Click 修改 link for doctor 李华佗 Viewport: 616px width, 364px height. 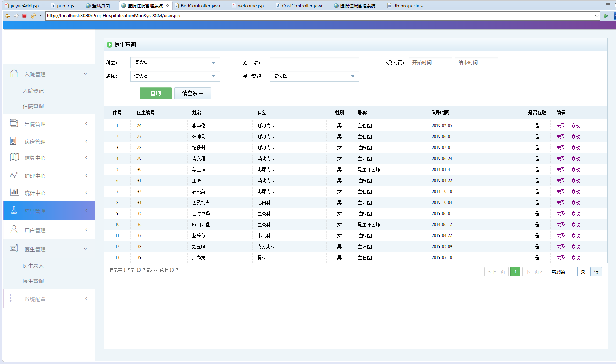575,126
